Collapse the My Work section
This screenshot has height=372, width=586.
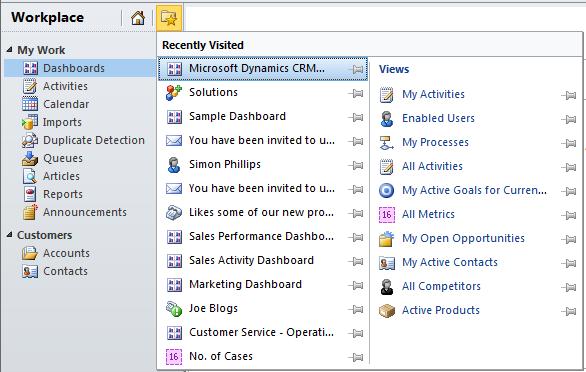[10, 49]
